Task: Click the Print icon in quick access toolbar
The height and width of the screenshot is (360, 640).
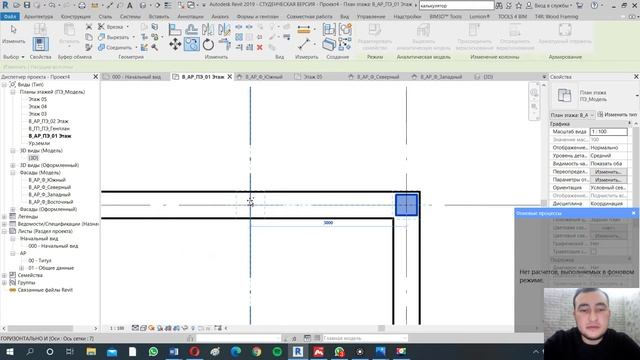Action: pos(82,5)
